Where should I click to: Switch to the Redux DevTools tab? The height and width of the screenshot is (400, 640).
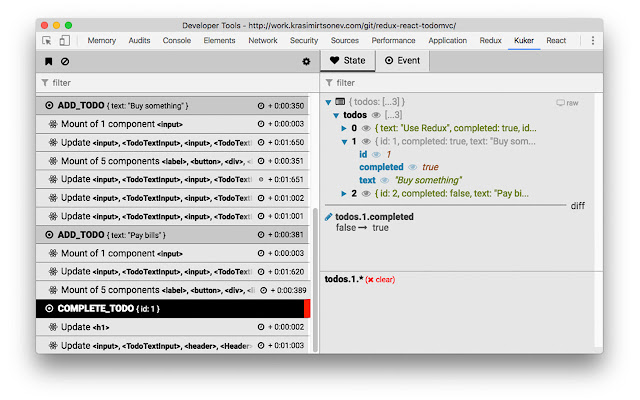coord(490,41)
